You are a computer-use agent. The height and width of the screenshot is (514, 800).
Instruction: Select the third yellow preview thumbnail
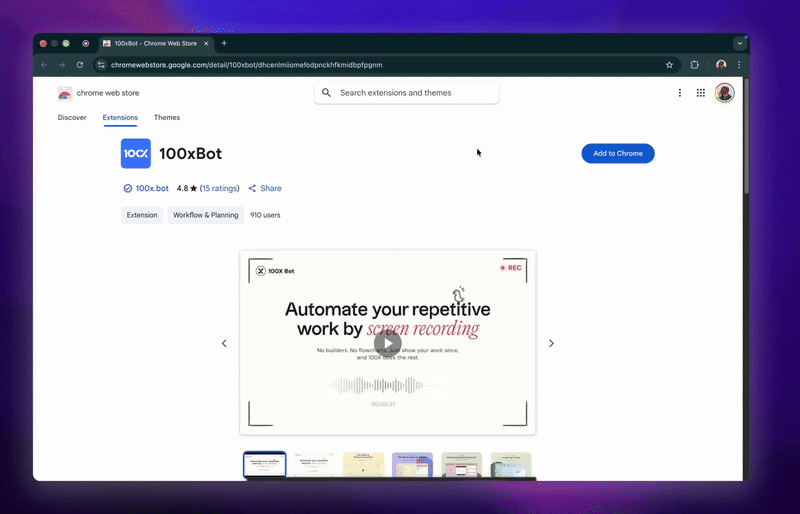coord(363,464)
